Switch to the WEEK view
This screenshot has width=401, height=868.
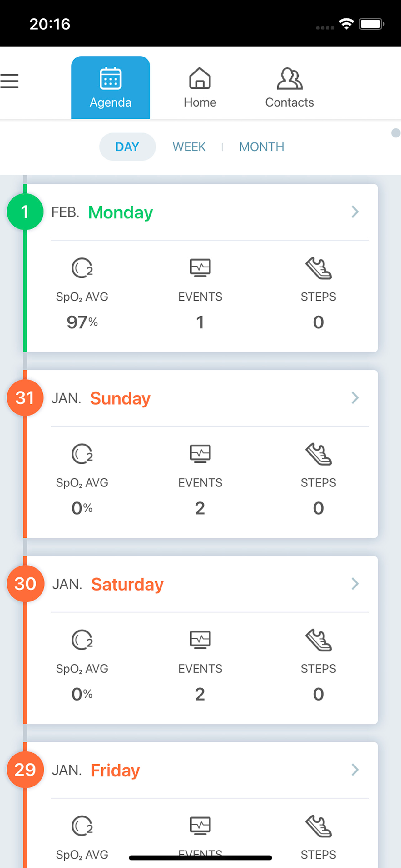(x=189, y=147)
